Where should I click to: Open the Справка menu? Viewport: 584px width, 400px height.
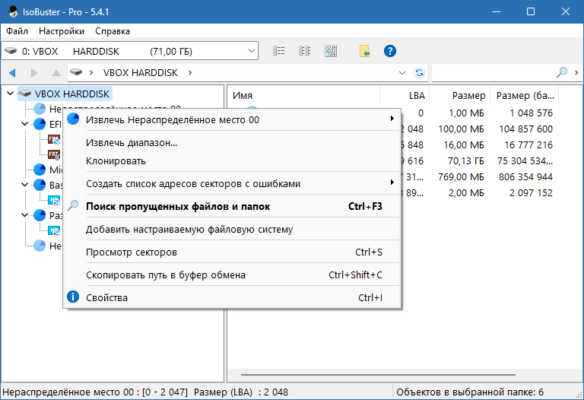click(112, 31)
